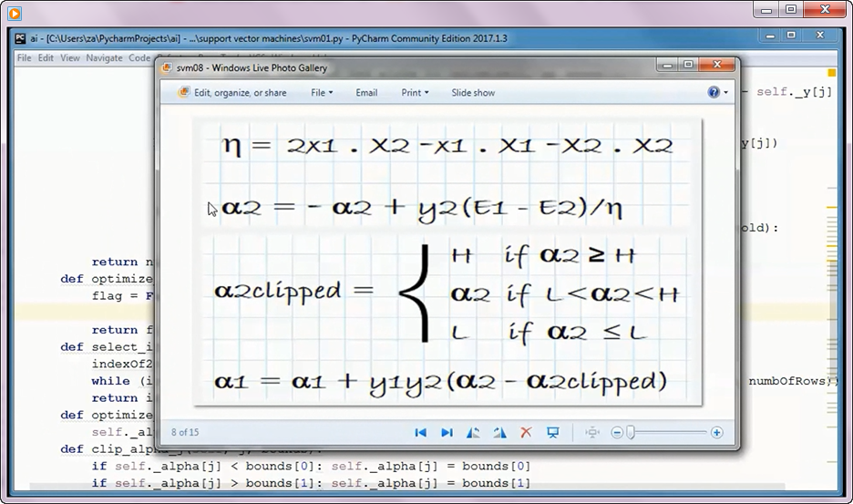
Task: Zoom in with the plus icon
Action: click(717, 433)
